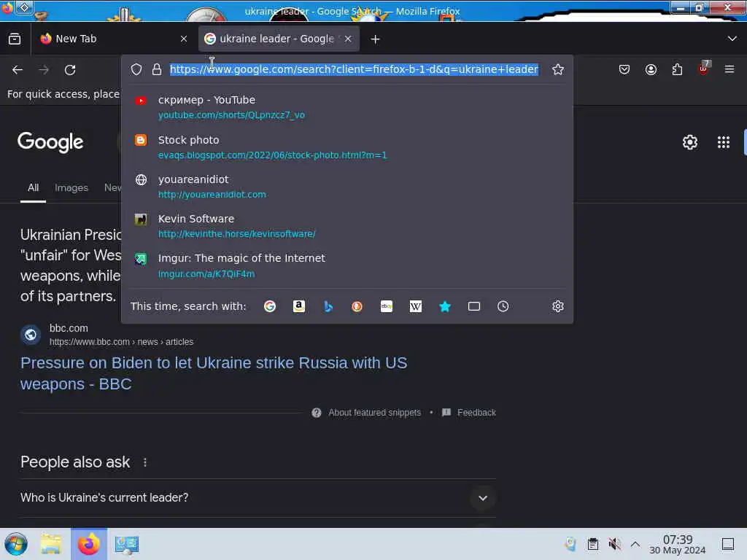Search in open Tabs icon

coord(474,306)
